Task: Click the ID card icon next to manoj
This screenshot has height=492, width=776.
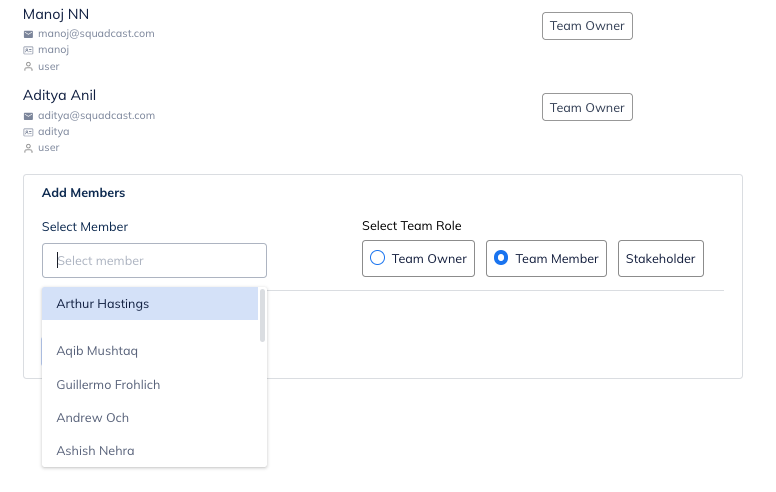Action: (28, 50)
